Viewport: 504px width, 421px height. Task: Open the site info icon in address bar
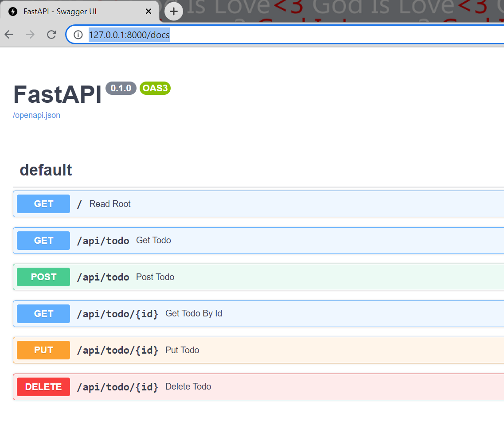pos(78,35)
